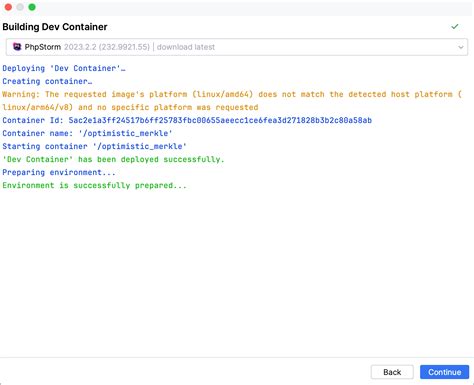Click the green checkmark status icon
The height and width of the screenshot is (385, 474).
coord(455,26)
